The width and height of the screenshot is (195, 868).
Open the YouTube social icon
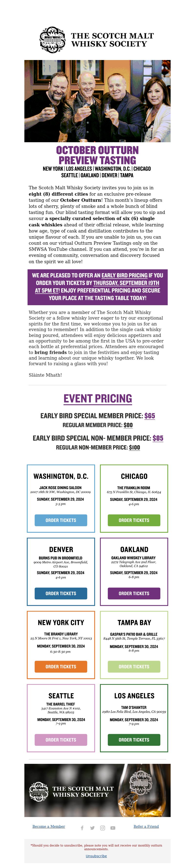[113, 828]
